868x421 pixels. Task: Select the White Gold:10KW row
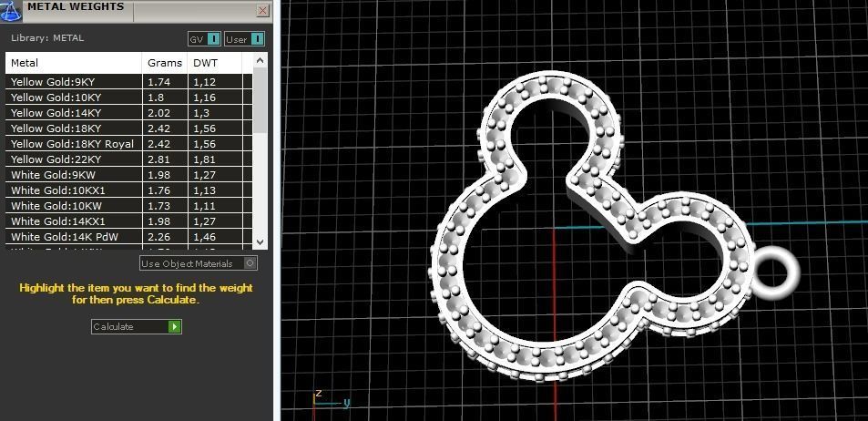[129, 206]
